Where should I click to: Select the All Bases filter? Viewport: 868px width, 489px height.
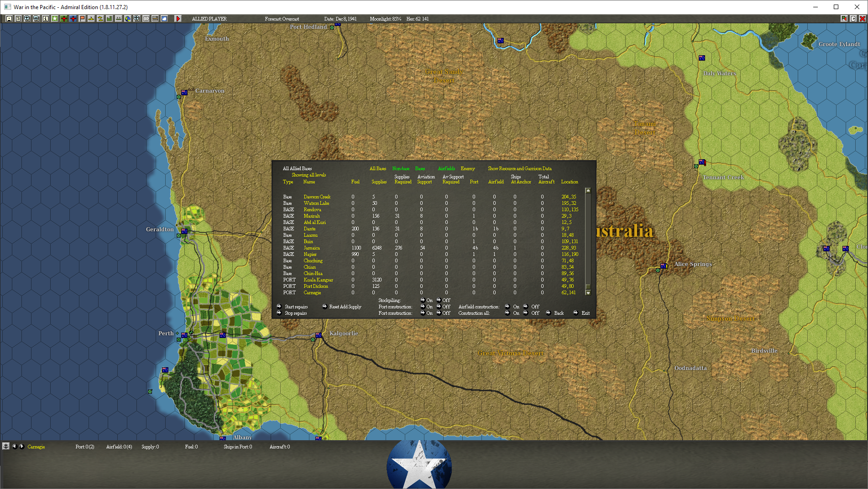pyautogui.click(x=378, y=169)
